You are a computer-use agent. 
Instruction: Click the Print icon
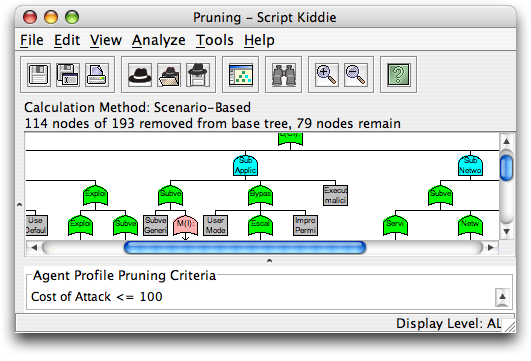(x=97, y=75)
